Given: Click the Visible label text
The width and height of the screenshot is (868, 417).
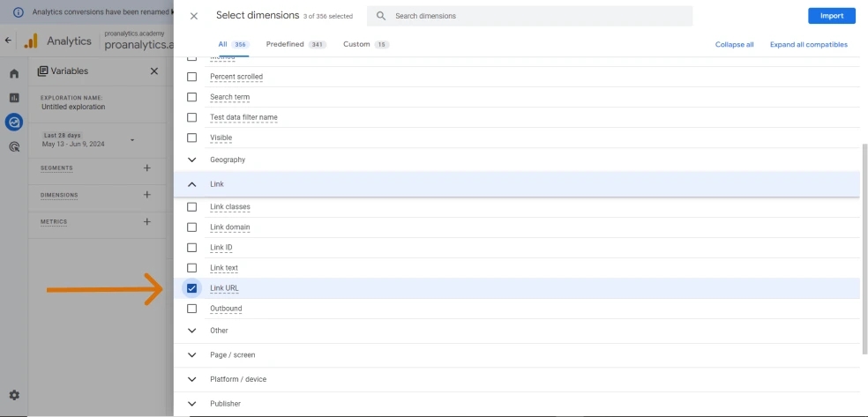Looking at the screenshot, I should point(221,138).
